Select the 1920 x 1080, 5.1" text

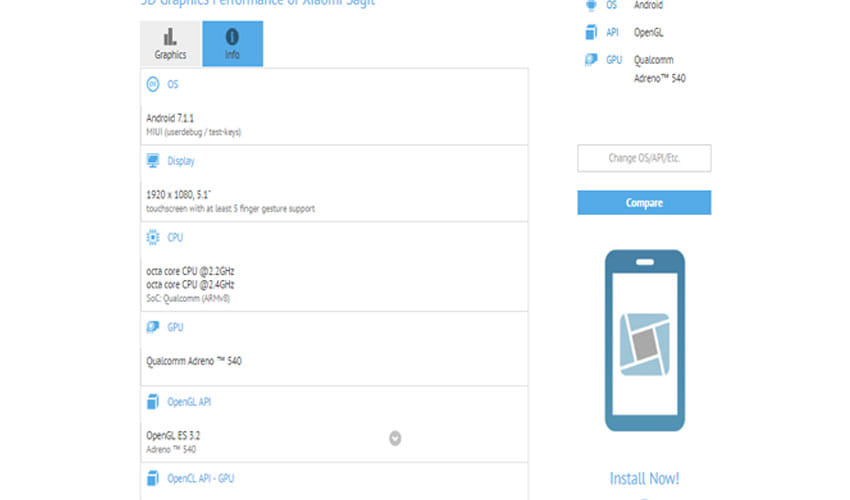coord(178,195)
